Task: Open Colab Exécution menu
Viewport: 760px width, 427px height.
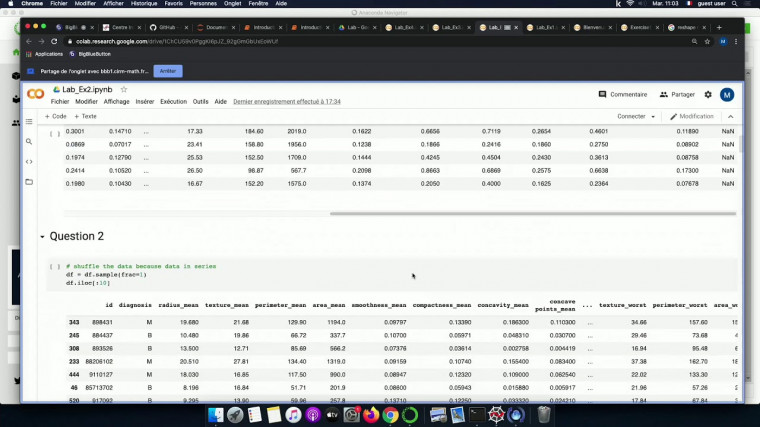Action: pos(174,102)
